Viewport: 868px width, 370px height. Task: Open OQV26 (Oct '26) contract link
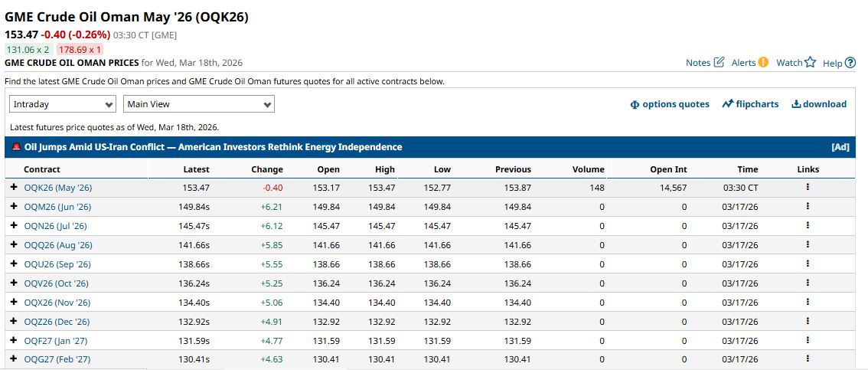coord(57,283)
